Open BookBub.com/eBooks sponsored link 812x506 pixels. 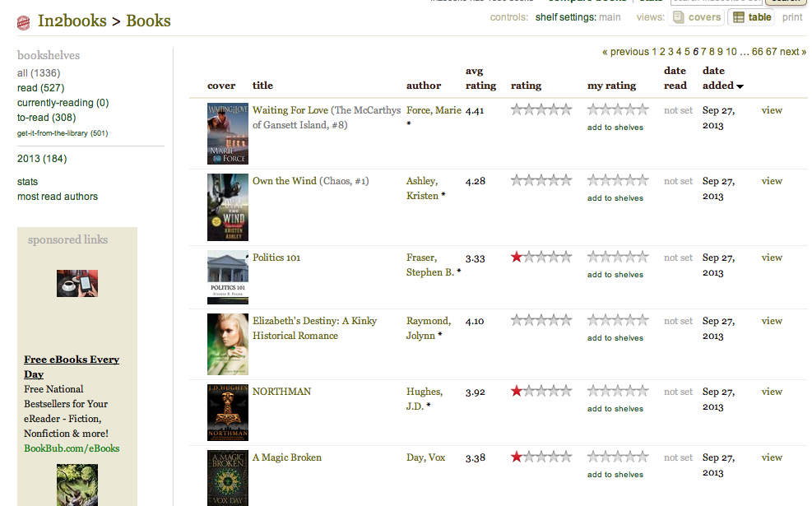click(72, 448)
